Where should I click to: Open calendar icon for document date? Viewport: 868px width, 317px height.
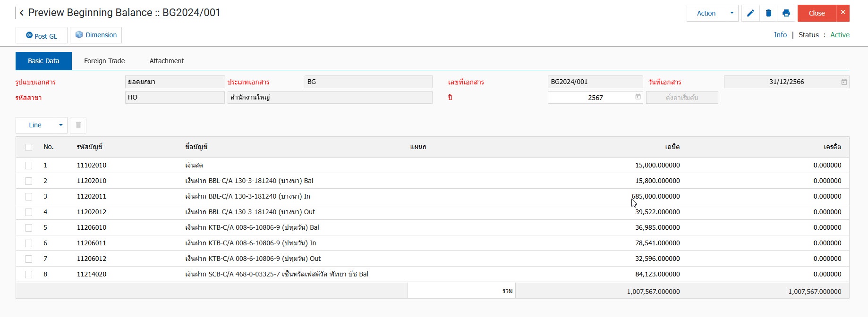click(x=844, y=82)
